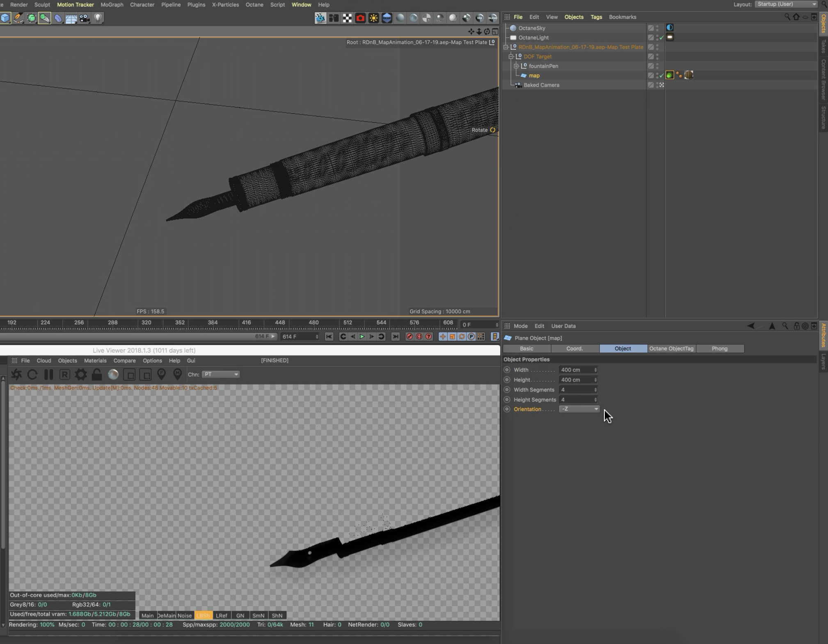This screenshot has width=828, height=644.
Task: Click the clay mode sphere icon
Action: (x=113, y=374)
